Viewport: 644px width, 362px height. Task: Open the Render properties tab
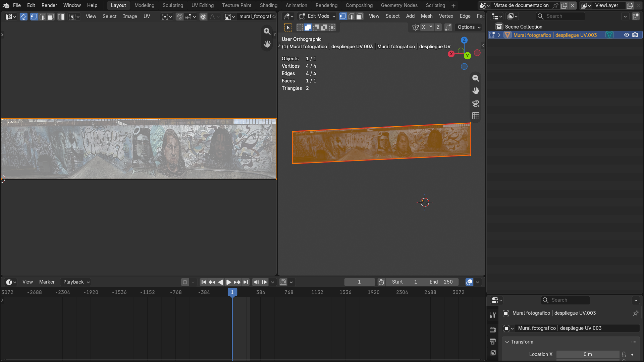493,329
